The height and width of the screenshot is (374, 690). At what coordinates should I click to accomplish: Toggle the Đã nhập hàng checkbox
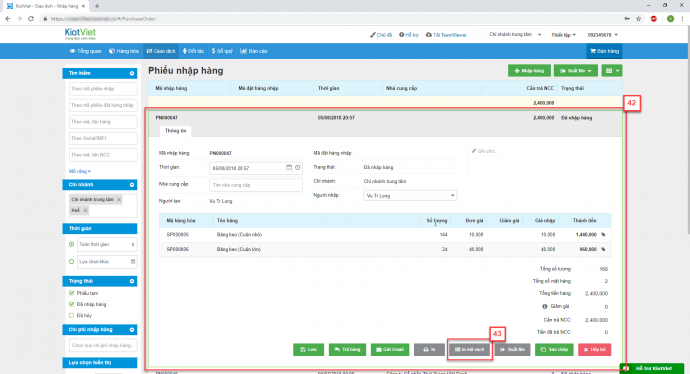click(x=71, y=304)
